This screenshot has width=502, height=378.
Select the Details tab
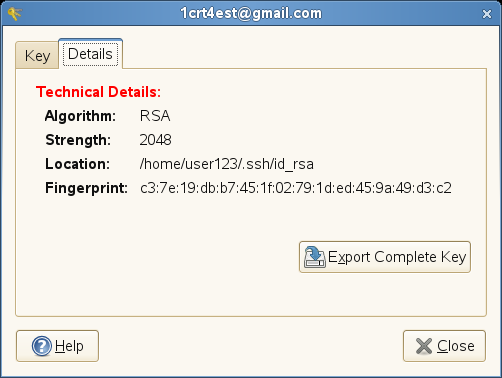coord(90,54)
